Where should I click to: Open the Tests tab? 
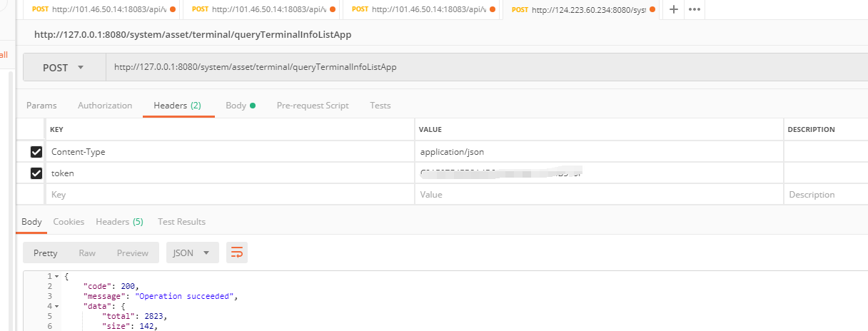coord(380,106)
